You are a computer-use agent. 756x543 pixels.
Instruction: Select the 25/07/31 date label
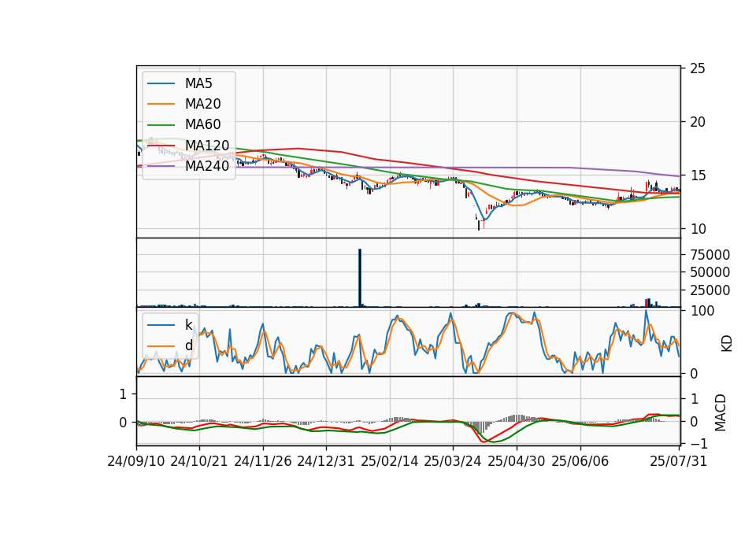coord(678,461)
